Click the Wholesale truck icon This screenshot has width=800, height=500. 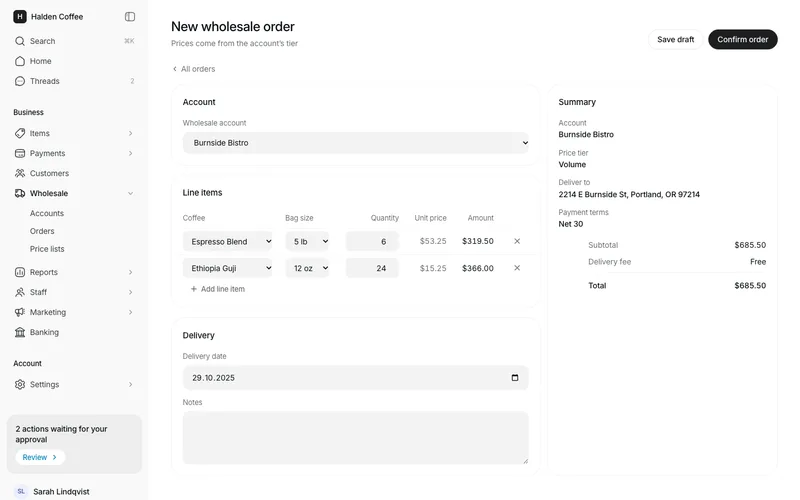pos(20,193)
